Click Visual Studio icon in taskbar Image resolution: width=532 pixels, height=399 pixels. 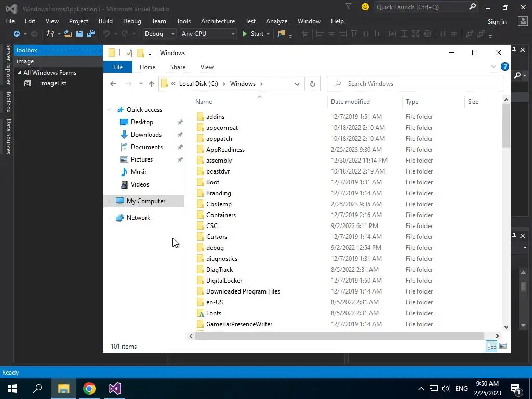click(x=115, y=389)
